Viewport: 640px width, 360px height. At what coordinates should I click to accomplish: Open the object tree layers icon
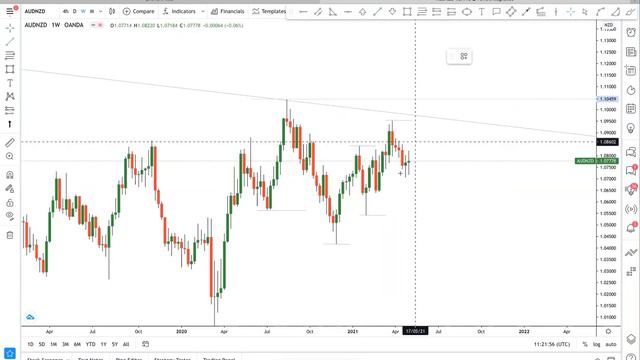click(631, 339)
